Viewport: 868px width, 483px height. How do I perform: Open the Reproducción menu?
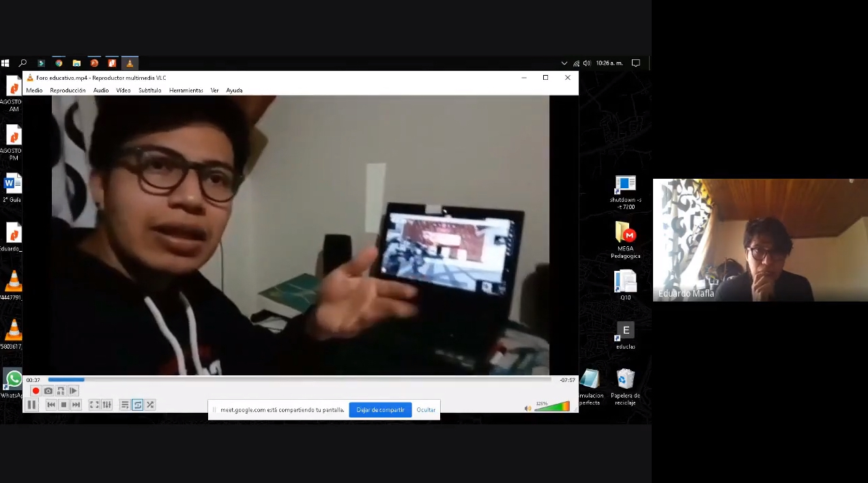68,90
